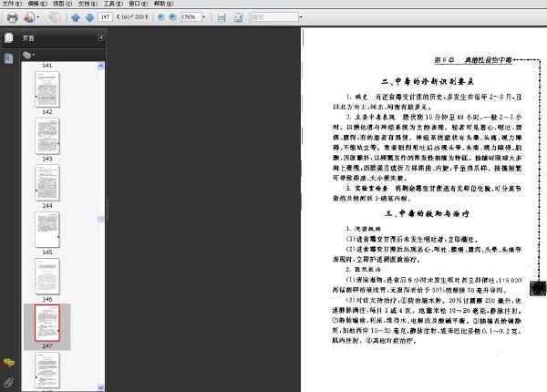
Task: Open the 窗口 (Window) menu
Action: click(x=139, y=4)
